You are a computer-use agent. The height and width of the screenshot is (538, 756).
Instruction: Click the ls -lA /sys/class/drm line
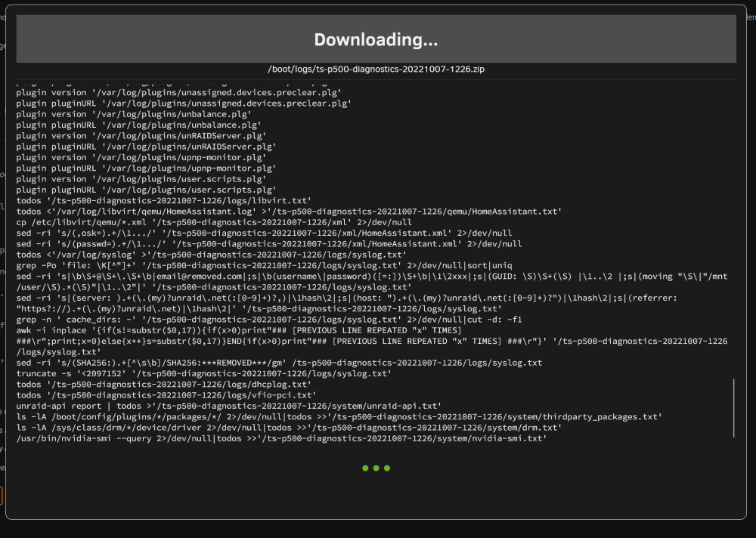tap(289, 428)
